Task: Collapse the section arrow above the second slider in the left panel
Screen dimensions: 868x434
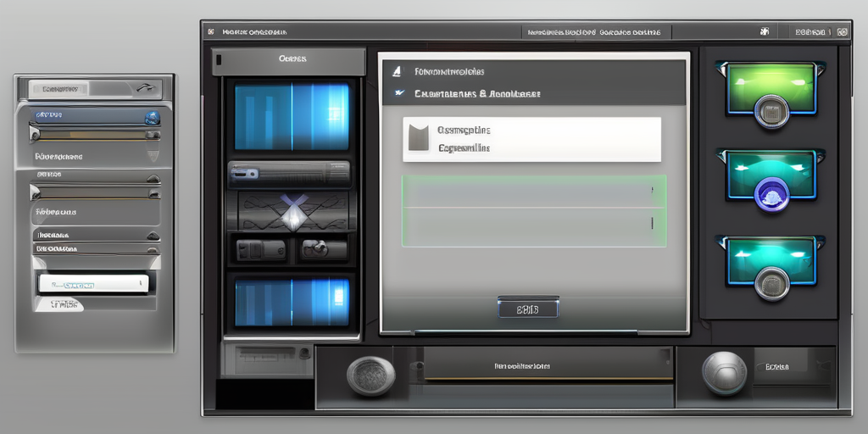Action: (153, 179)
